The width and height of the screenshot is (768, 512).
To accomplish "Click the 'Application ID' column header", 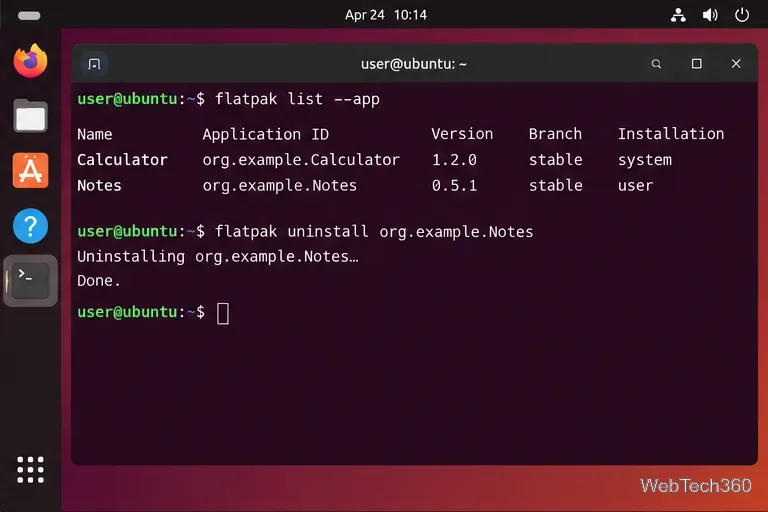I will [x=265, y=134].
